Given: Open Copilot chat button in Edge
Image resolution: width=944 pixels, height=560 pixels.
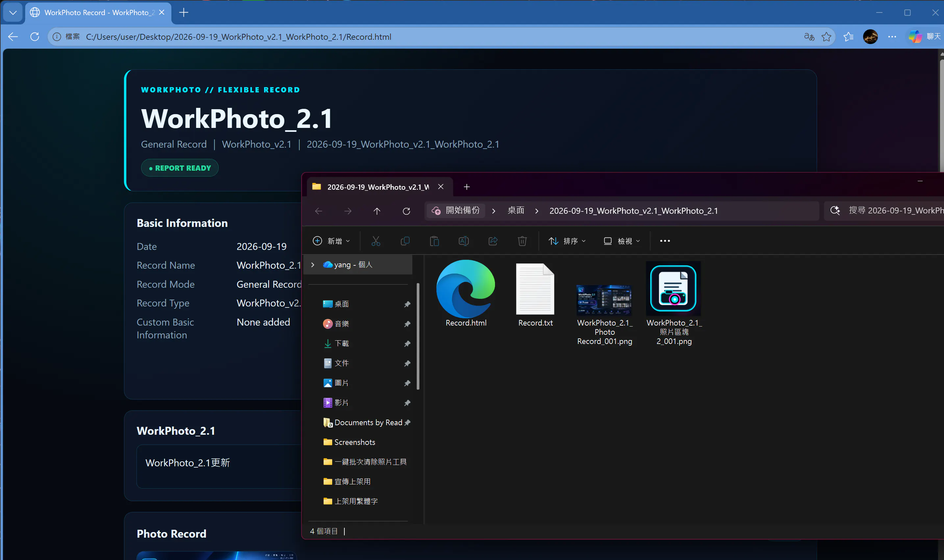Looking at the screenshot, I should [x=925, y=37].
